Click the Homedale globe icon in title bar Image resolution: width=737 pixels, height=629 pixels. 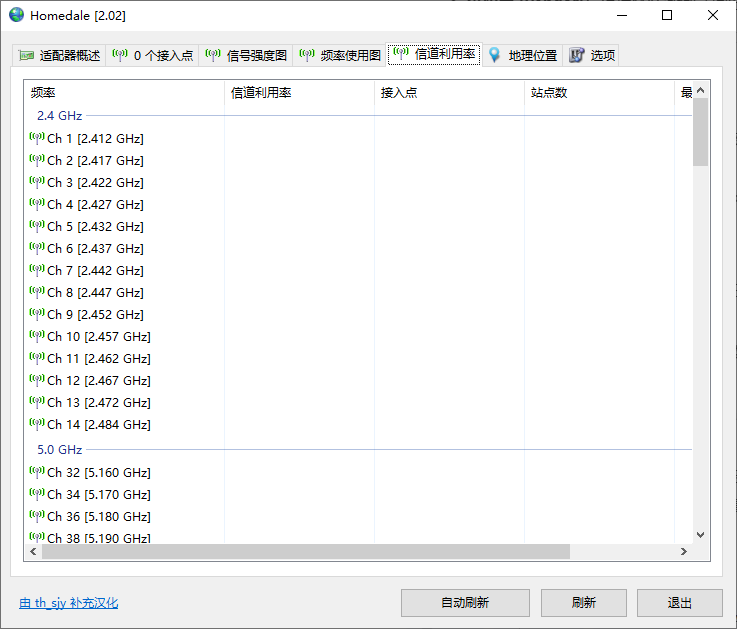coord(16,15)
